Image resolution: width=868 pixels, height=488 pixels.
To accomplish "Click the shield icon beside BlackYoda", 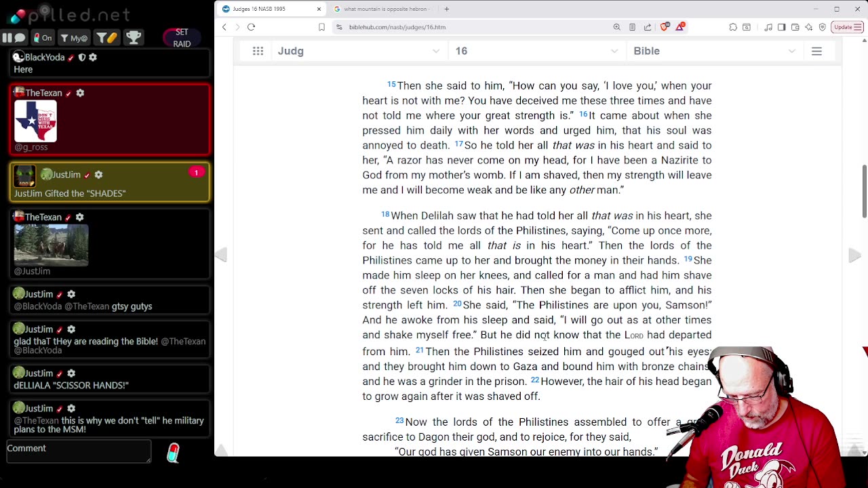I will pyautogui.click(x=82, y=58).
